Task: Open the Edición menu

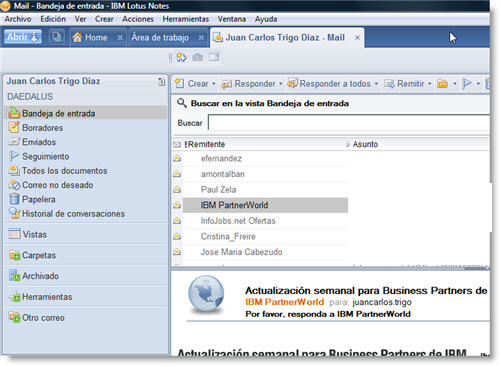Action: tap(53, 19)
